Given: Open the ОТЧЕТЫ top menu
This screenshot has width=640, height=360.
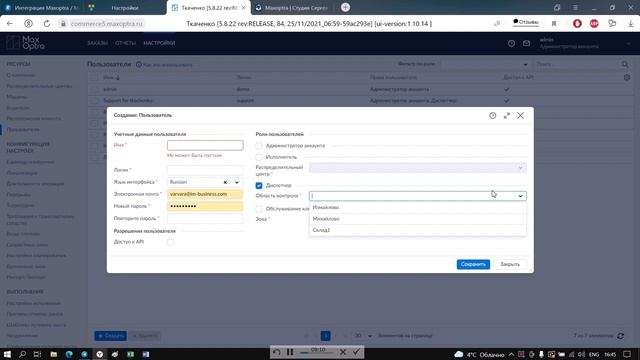Looking at the screenshot, I should 125,43.
